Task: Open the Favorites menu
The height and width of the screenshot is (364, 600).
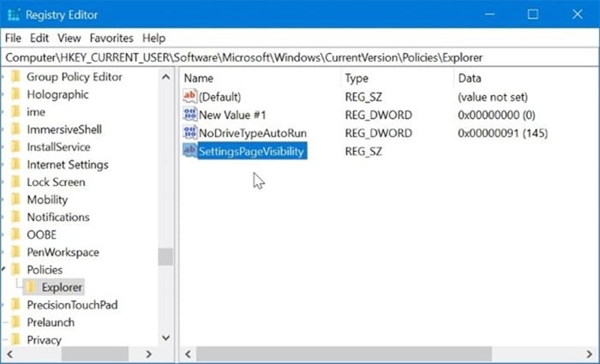Action: pos(111,39)
